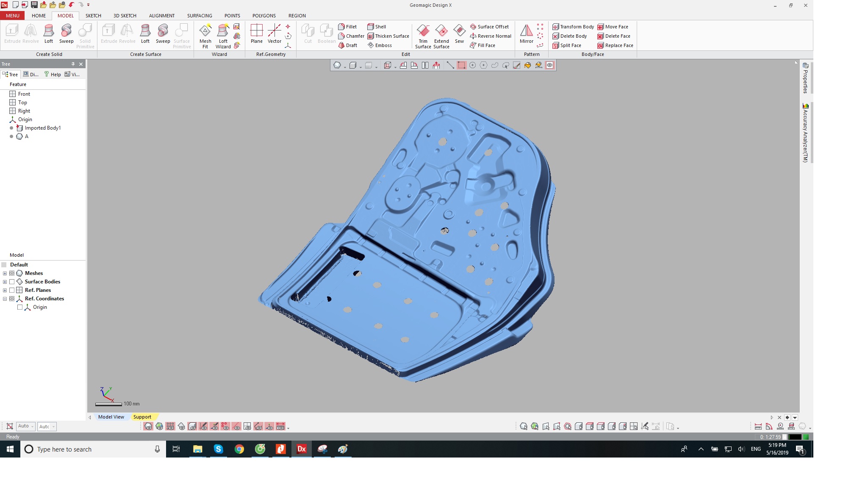Open the POLYGONS ribbon tab
This screenshot has width=868, height=477.
tap(264, 16)
